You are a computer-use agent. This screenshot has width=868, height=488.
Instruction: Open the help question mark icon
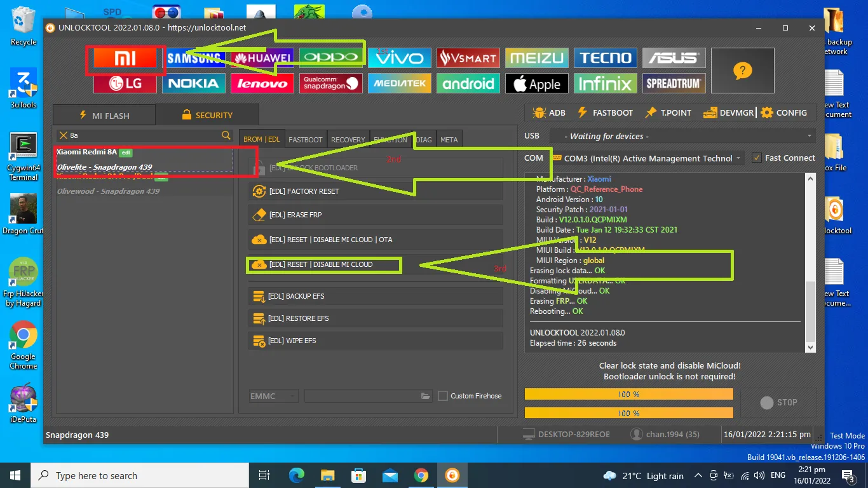click(742, 71)
